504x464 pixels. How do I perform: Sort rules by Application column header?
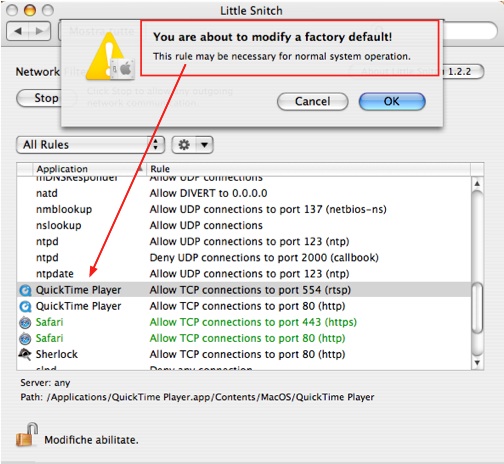click(x=89, y=169)
